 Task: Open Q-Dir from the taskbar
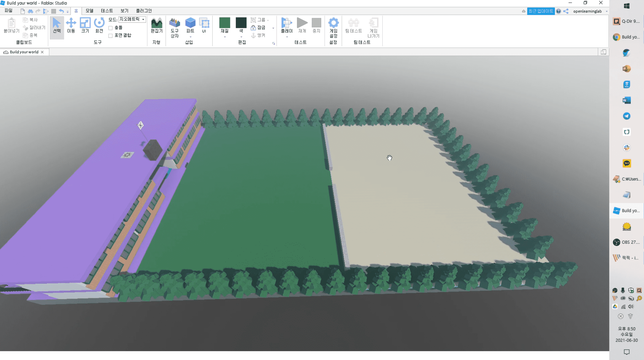tap(626, 21)
